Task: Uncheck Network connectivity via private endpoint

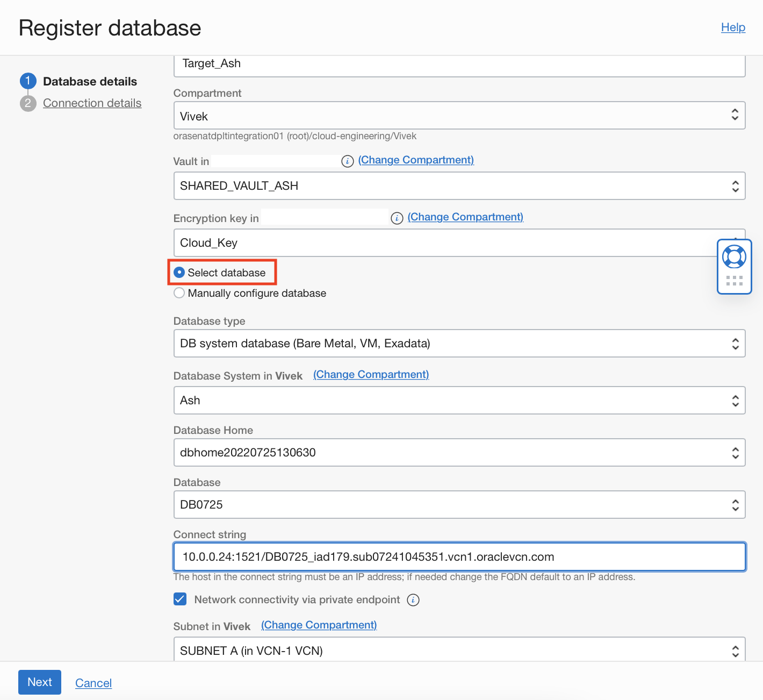Action: click(x=180, y=599)
